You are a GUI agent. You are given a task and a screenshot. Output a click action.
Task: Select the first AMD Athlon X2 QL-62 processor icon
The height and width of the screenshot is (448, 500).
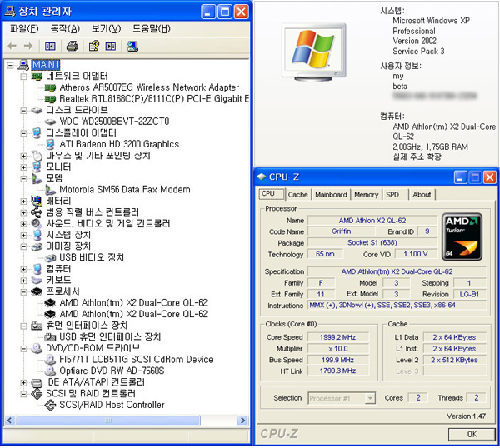pos(50,303)
